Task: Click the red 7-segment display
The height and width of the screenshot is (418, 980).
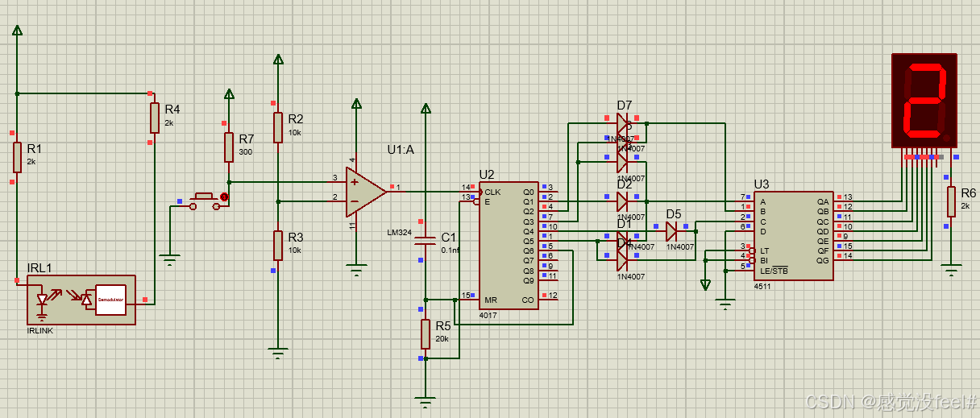Action: (924, 101)
